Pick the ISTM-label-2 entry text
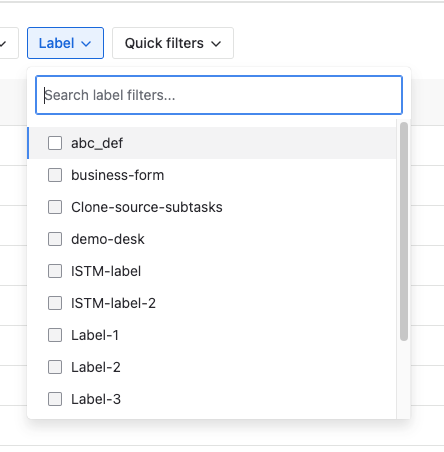Screen dimensions: 444x452 [113, 303]
